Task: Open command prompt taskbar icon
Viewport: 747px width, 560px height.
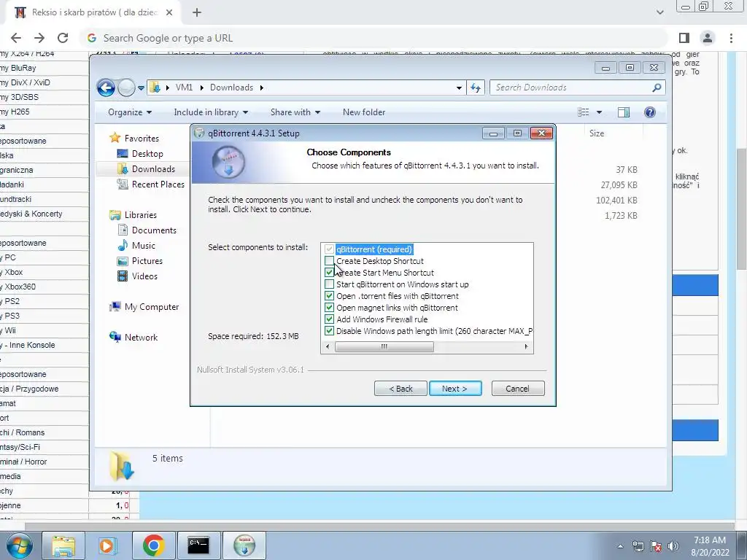Action: click(198, 545)
